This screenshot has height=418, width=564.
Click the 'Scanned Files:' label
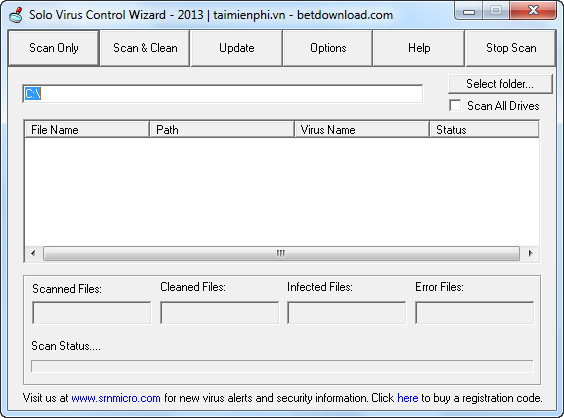(67, 289)
